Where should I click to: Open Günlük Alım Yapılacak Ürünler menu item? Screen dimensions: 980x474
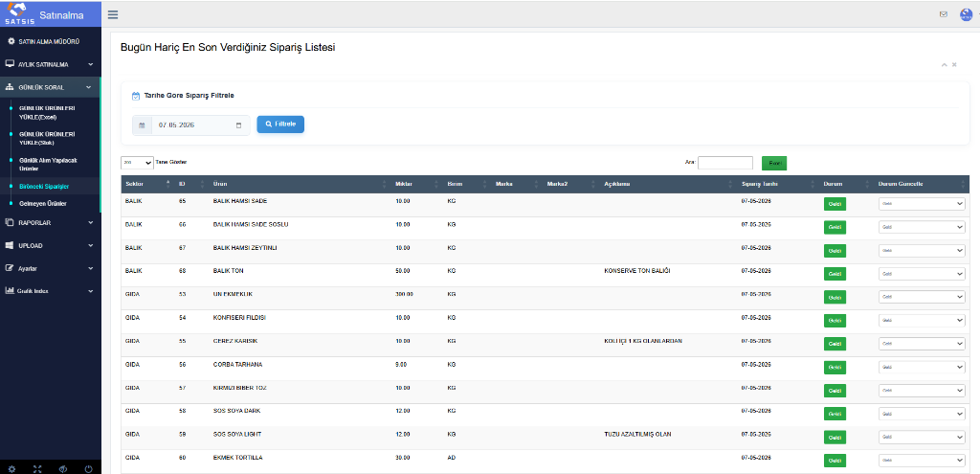[x=49, y=164]
